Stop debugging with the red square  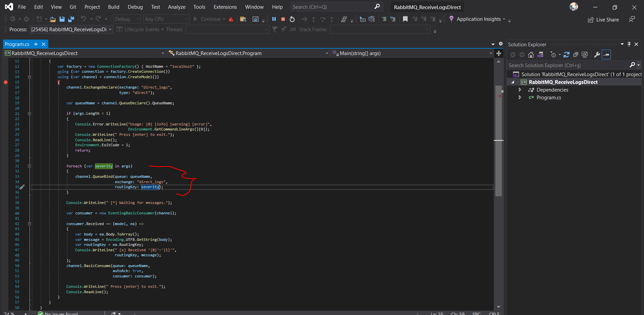(x=283, y=19)
